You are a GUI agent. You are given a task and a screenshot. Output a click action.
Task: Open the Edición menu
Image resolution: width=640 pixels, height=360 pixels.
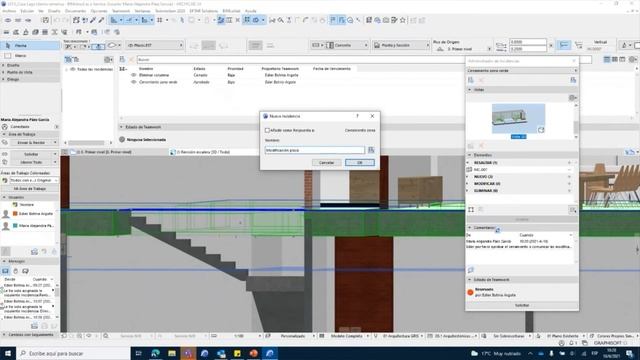coord(27,11)
